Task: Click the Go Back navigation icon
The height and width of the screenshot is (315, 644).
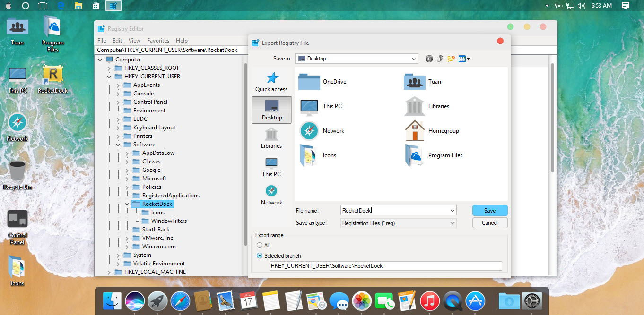Action: 429,59
